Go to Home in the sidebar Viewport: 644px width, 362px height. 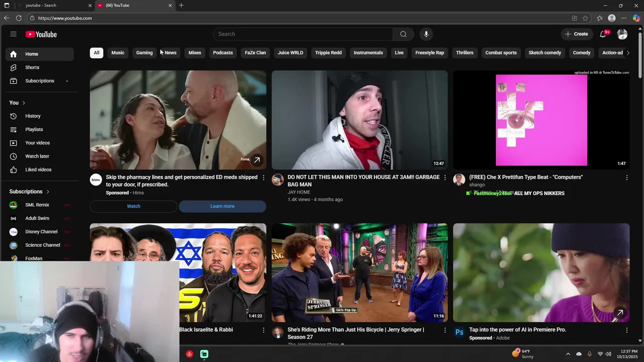40,54
